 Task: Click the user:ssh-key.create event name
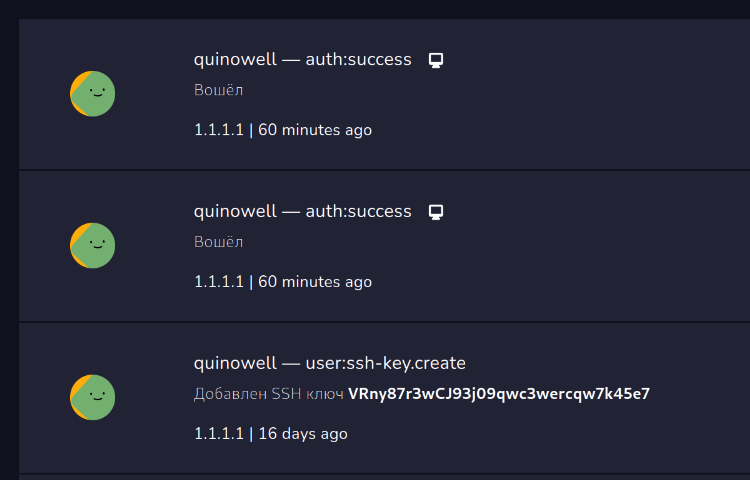click(385, 363)
